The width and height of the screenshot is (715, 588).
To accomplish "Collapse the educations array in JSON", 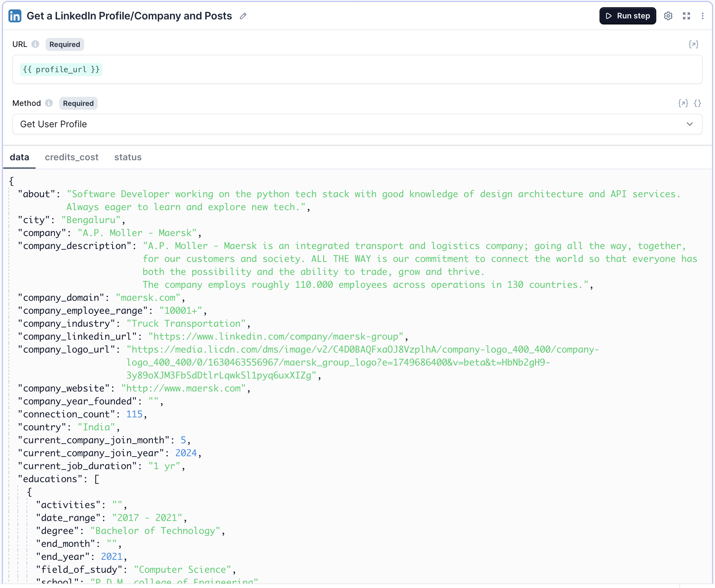I will point(96,479).
